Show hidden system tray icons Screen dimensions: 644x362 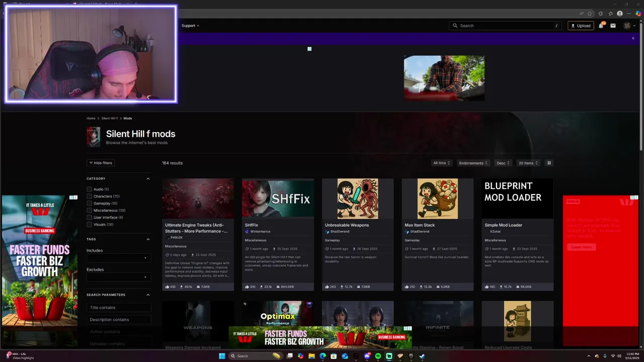589,356
